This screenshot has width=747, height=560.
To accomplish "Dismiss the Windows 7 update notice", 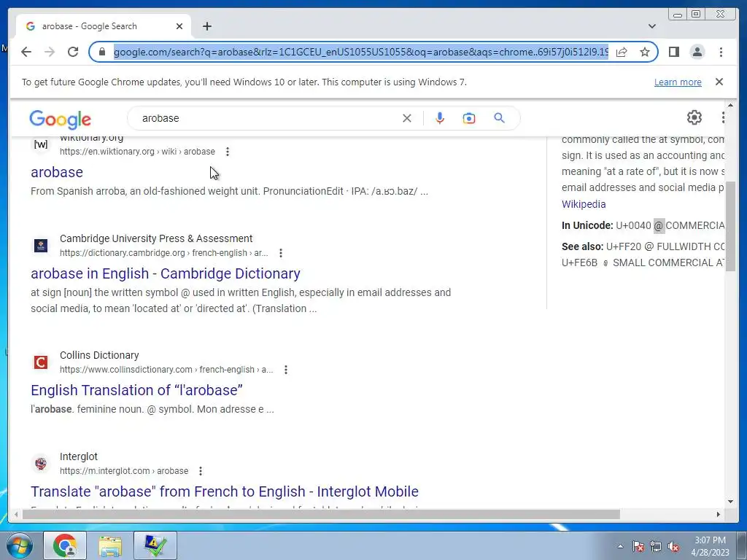I will pos(719,82).
